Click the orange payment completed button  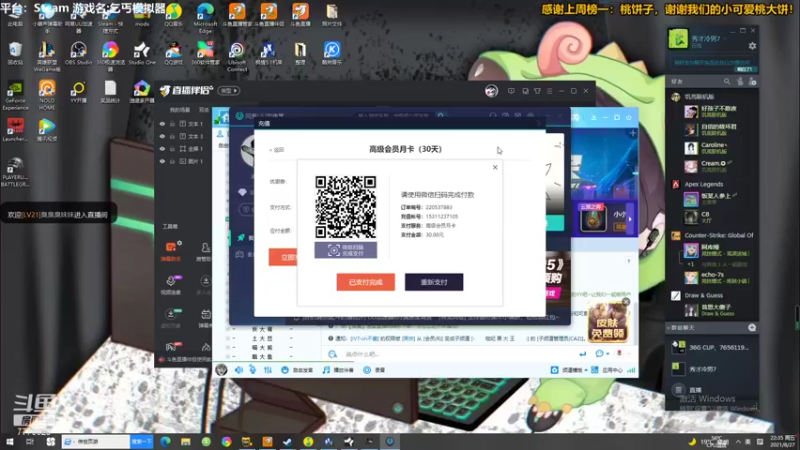click(x=365, y=282)
